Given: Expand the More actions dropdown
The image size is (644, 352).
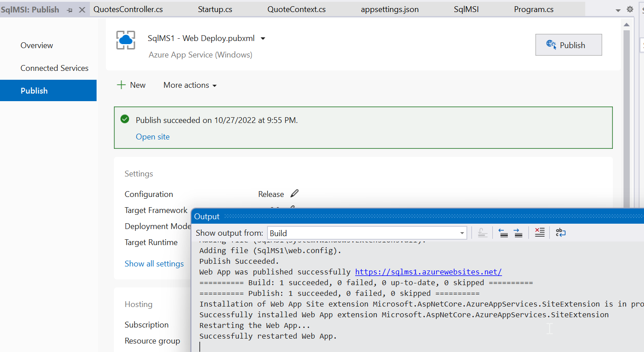Looking at the screenshot, I should 190,85.
